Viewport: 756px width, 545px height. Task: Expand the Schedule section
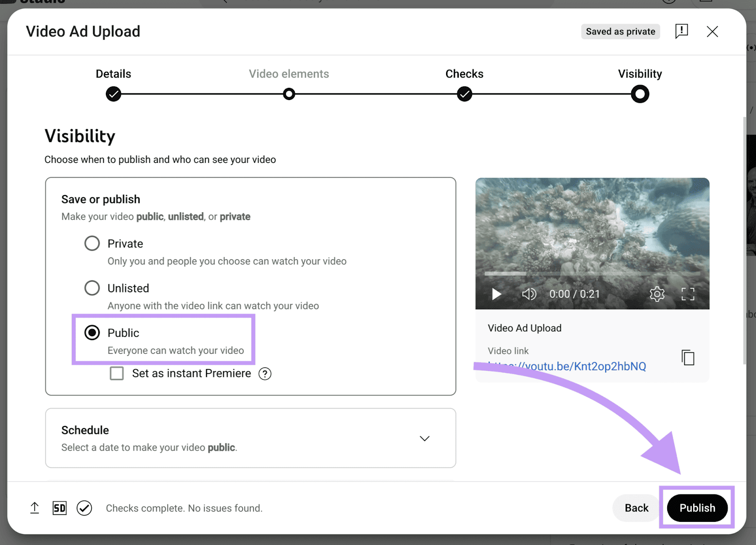pos(424,438)
